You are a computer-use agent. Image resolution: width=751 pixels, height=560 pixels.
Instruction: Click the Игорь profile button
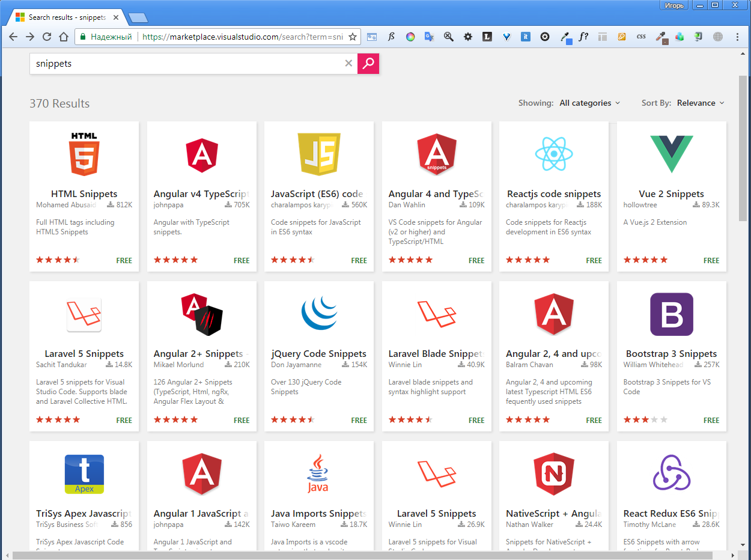[675, 5]
